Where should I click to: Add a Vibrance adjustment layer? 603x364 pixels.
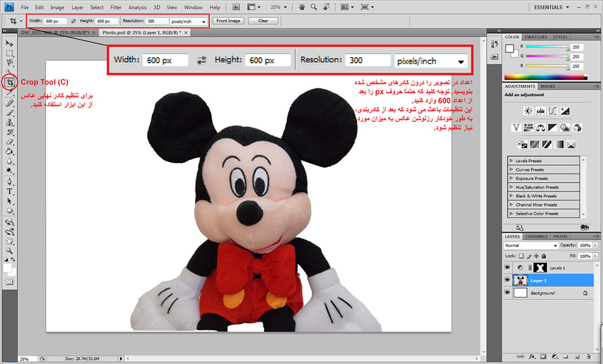[516, 127]
